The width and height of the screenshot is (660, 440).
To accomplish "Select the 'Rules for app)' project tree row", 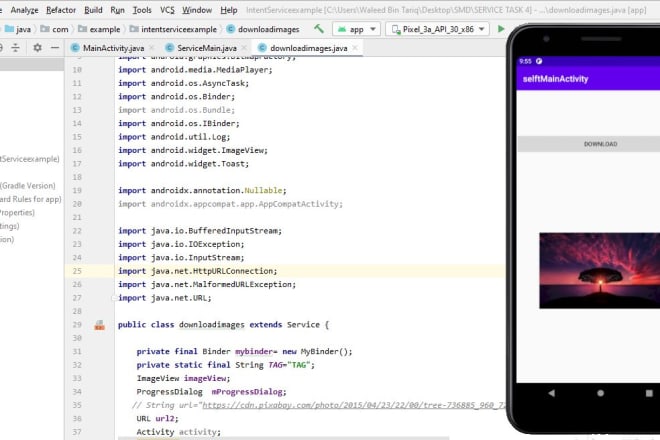I will [x=31, y=199].
